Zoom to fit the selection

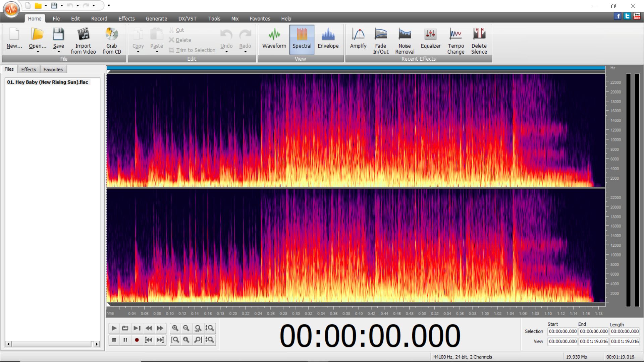(186, 340)
